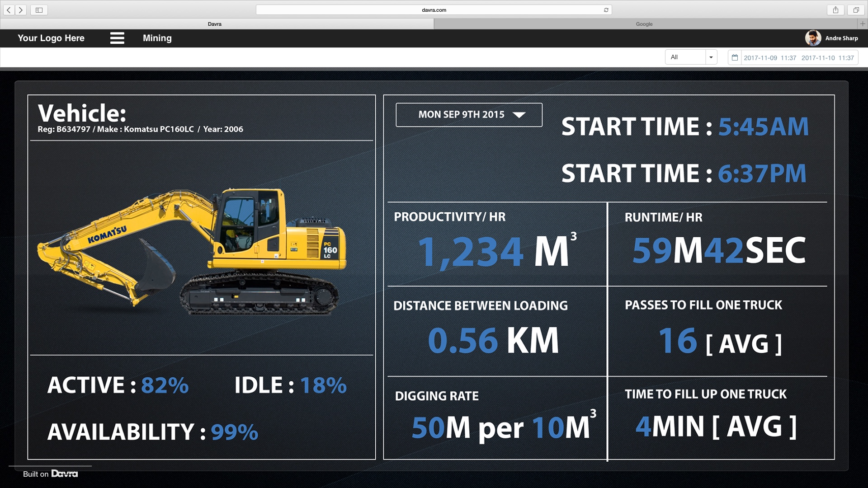Click the ACTIVE : 82% stat
The image size is (868, 488).
[118, 385]
